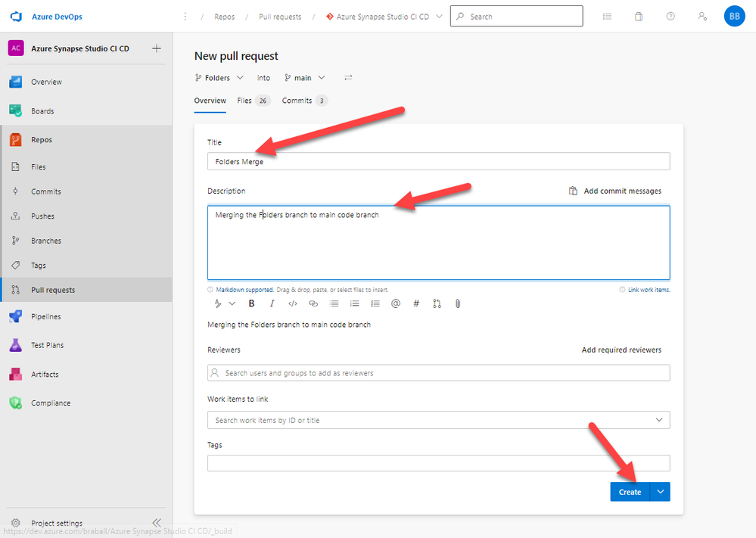Image resolution: width=756 pixels, height=538 pixels.
Task: Expand work items to link dropdown
Action: [658, 420]
